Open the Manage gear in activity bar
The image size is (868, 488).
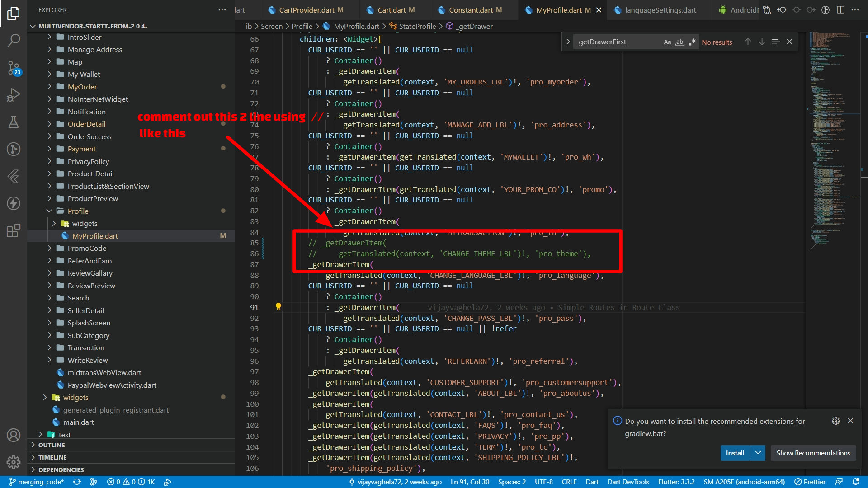(14, 462)
